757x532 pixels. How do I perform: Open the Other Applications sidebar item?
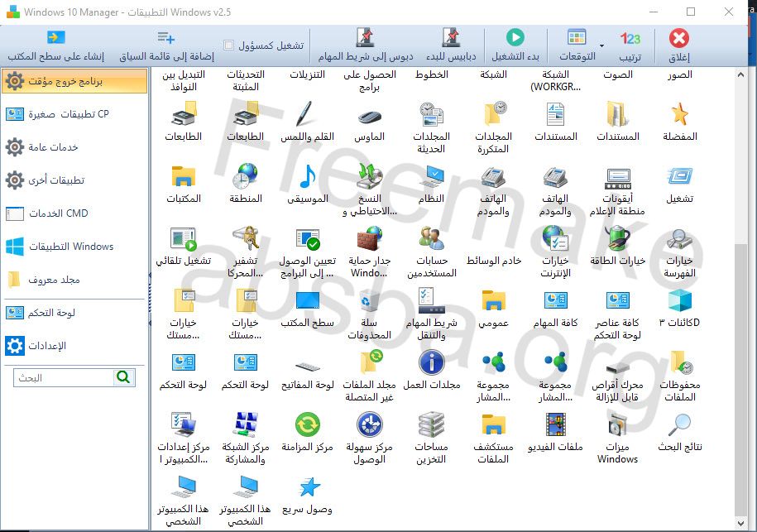tap(74, 180)
